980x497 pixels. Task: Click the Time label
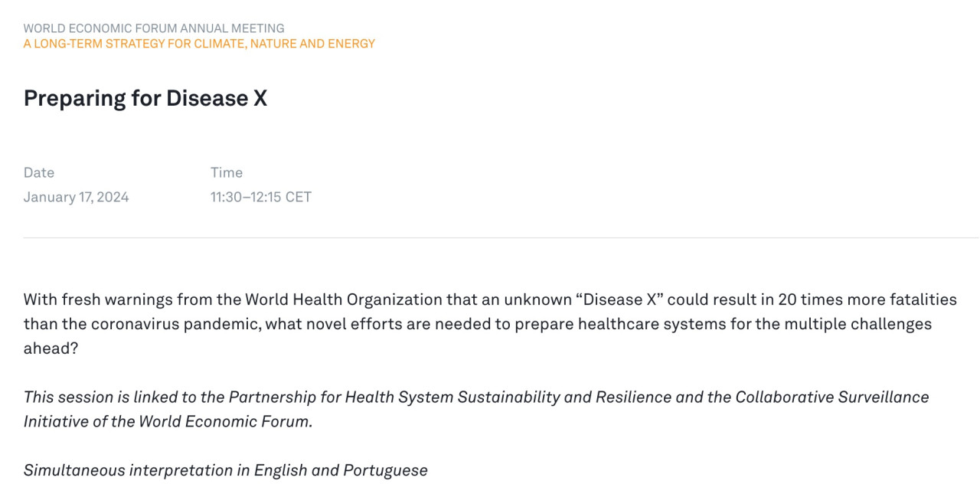click(x=227, y=172)
